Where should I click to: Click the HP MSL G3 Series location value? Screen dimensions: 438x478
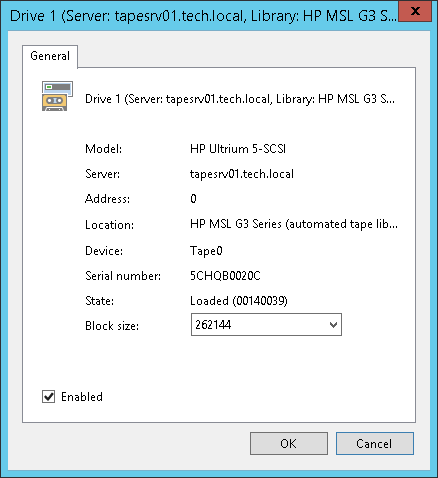pos(294,224)
